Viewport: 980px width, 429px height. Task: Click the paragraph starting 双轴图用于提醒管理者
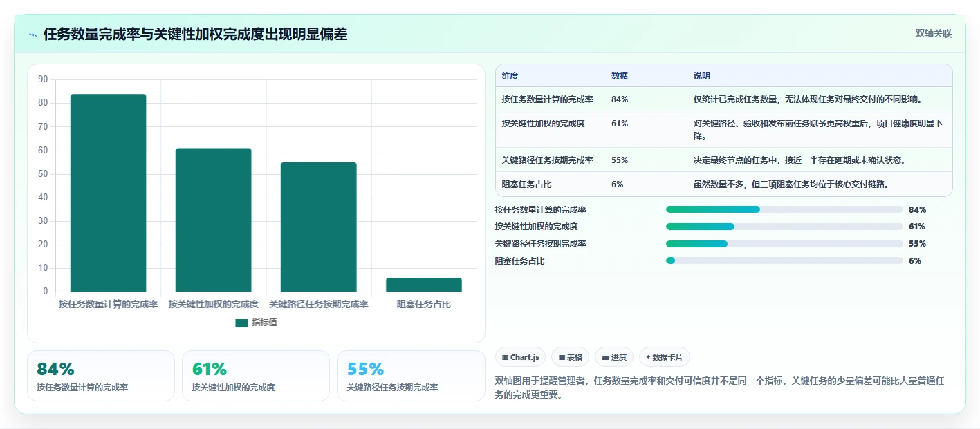(x=721, y=388)
